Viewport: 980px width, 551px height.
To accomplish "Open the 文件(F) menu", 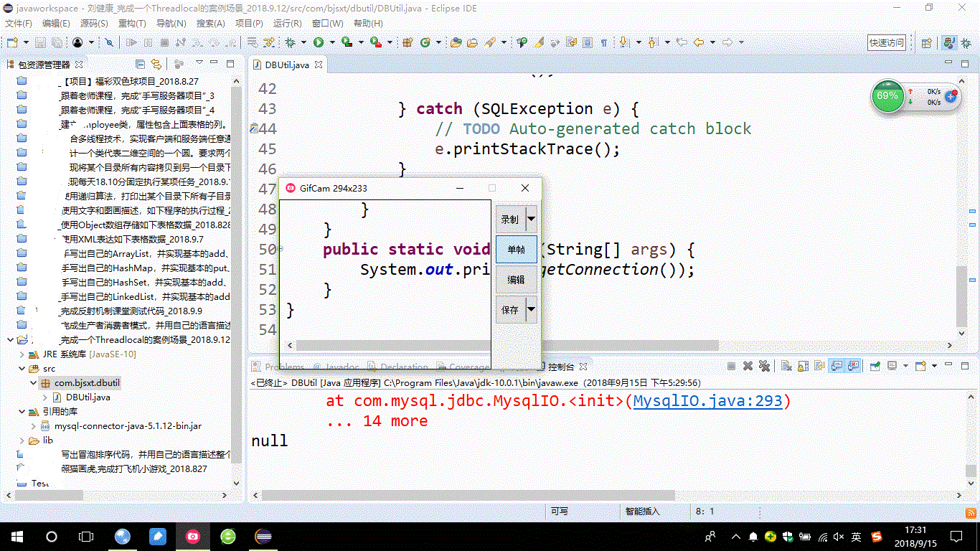I will (x=19, y=24).
